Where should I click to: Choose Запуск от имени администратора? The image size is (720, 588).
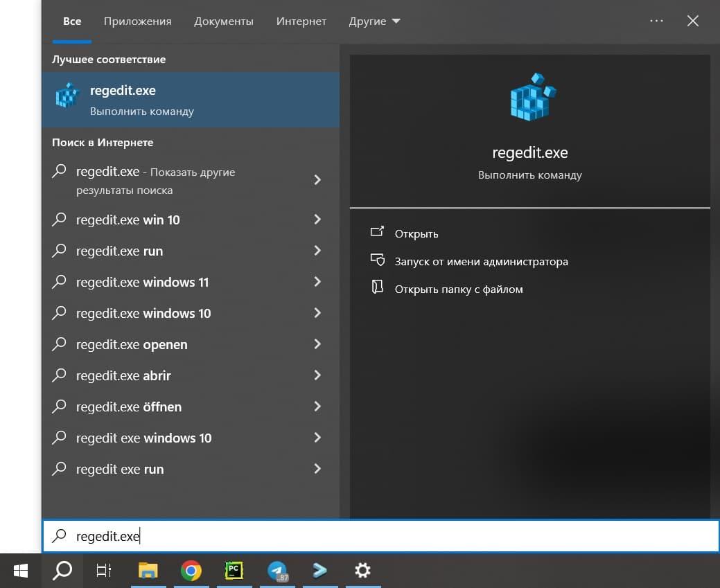click(x=481, y=262)
